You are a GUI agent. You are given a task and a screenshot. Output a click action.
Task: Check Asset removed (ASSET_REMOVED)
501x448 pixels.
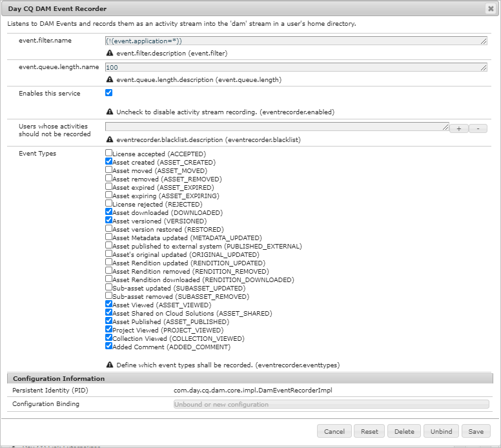[x=108, y=178]
